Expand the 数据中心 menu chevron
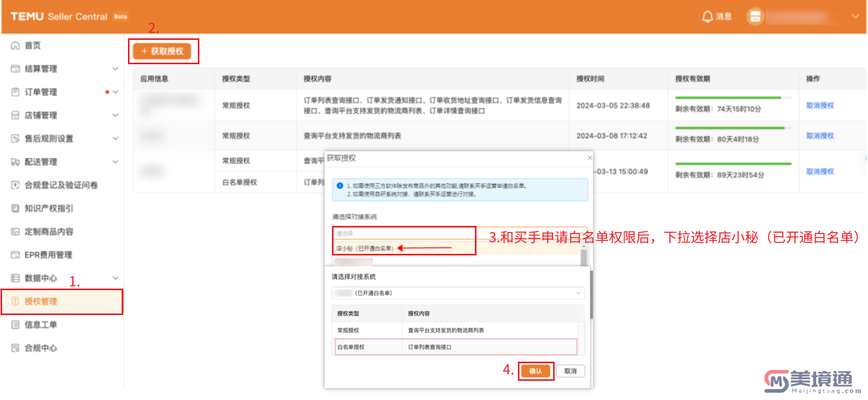The image size is (868, 400). 115,278
